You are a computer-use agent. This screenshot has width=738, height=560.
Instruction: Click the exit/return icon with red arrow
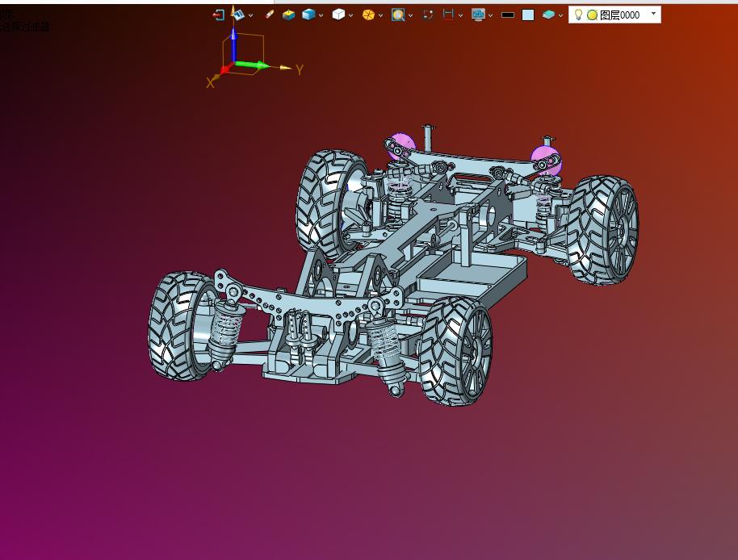tap(218, 15)
